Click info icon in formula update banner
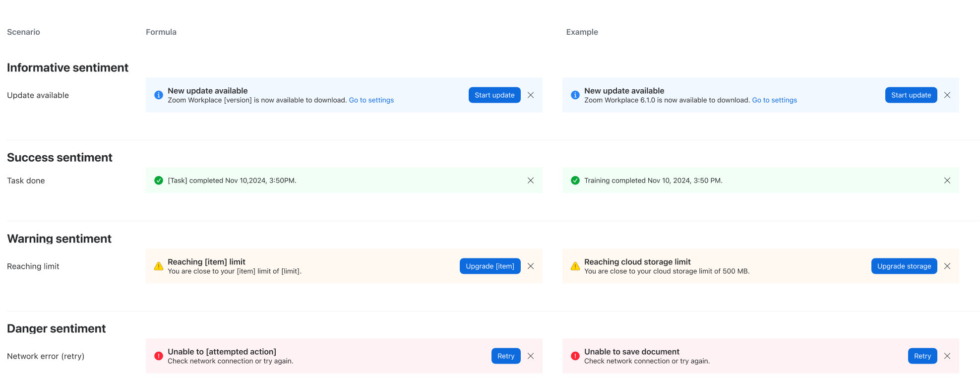The width and height of the screenshot is (980, 379). point(159,95)
